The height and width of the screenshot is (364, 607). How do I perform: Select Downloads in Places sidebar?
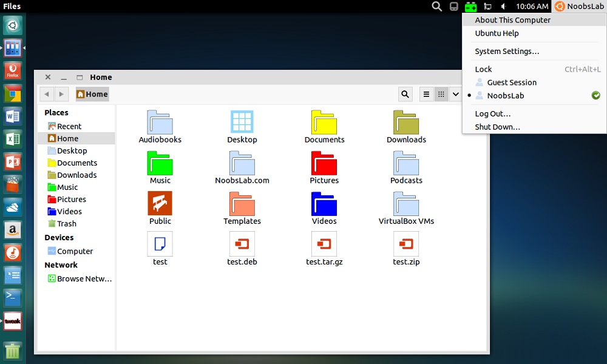coord(76,175)
